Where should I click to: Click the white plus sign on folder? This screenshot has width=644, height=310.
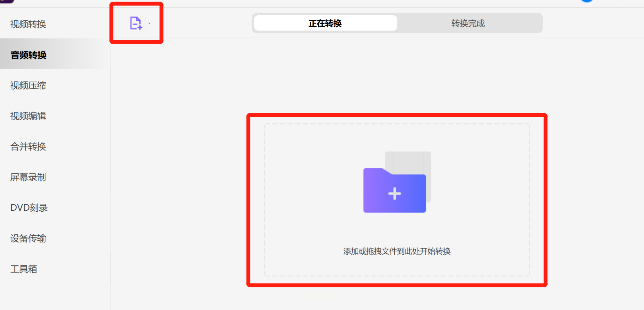[394, 194]
